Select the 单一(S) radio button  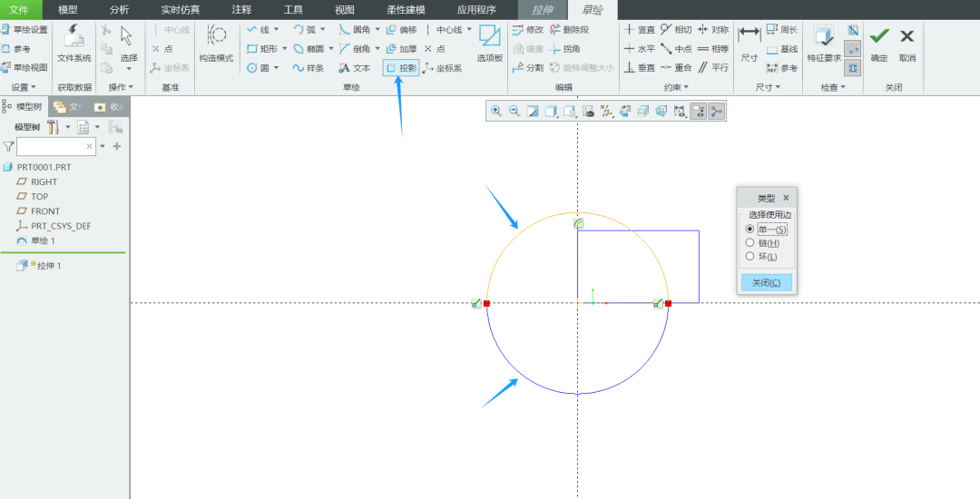click(x=750, y=230)
